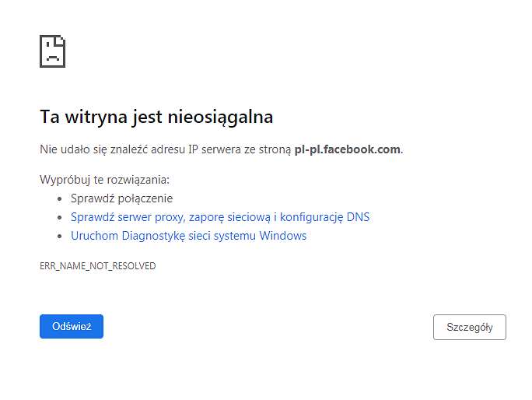Viewport: 532px width, 400px height.
Task: Select the ERR_NAME_NOT_RESOLVED error code text
Action: tap(98, 266)
